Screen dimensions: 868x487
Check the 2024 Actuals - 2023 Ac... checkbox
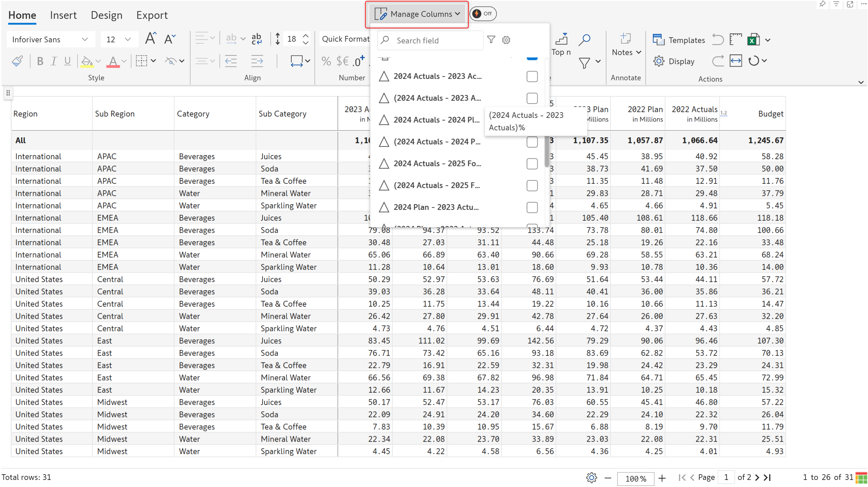point(532,77)
